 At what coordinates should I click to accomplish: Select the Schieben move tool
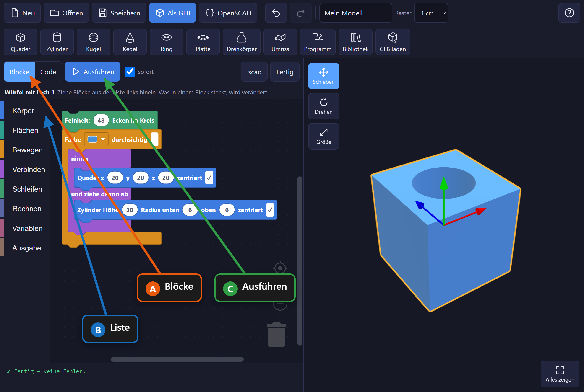tap(324, 76)
